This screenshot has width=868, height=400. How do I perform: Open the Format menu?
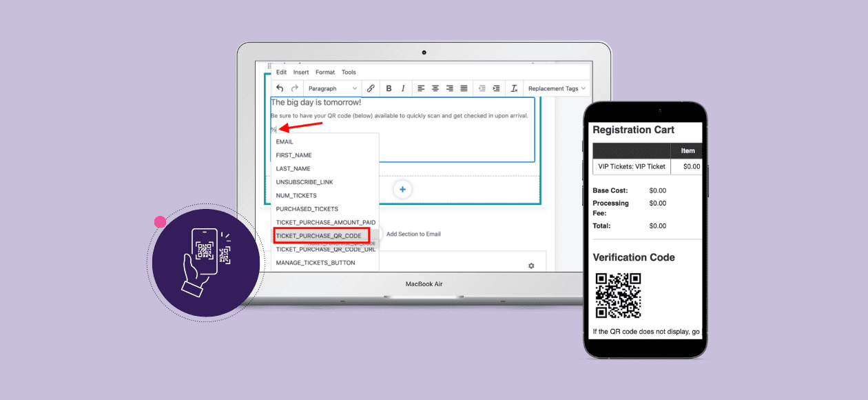click(325, 72)
